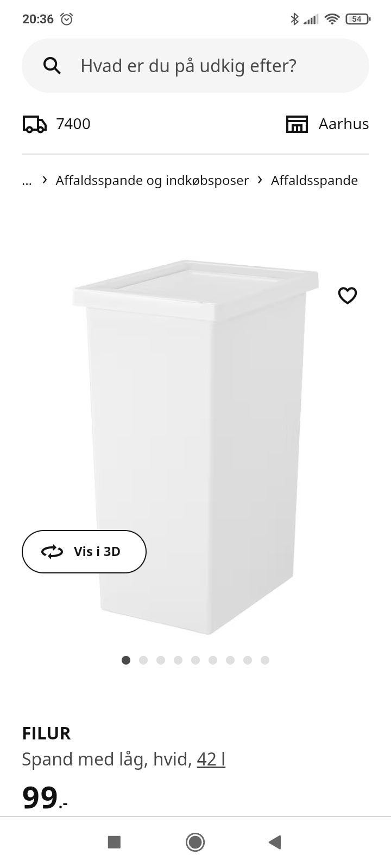Tap the store building icon
Image resolution: width=391 pixels, height=868 pixels.
(297, 124)
